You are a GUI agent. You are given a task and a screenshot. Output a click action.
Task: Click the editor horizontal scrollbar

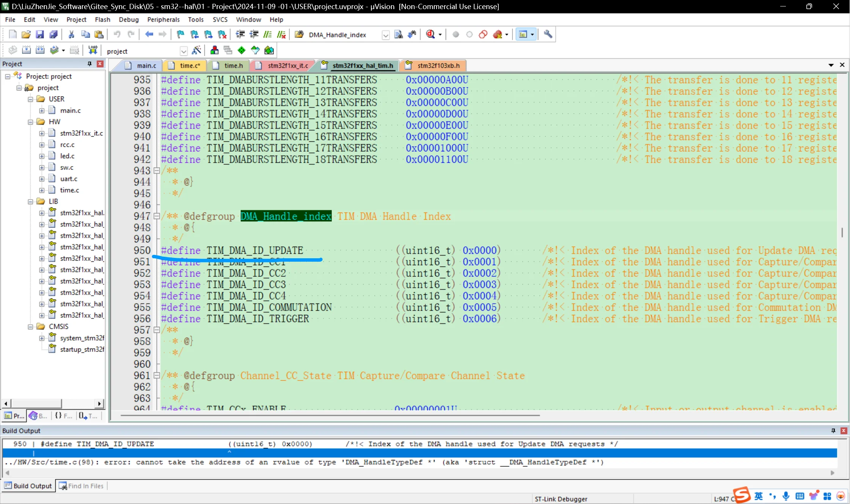tap(330, 416)
